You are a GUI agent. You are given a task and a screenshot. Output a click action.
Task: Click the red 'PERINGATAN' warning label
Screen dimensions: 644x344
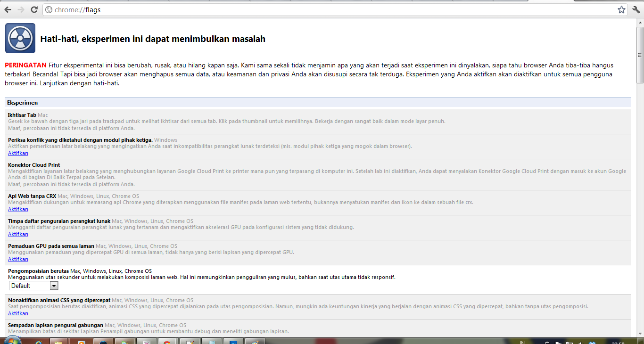click(25, 65)
